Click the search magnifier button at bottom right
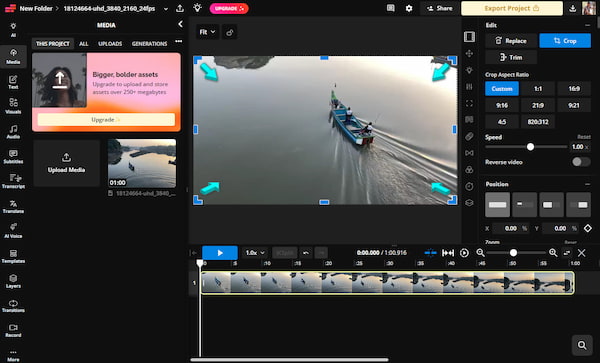 coord(582,345)
